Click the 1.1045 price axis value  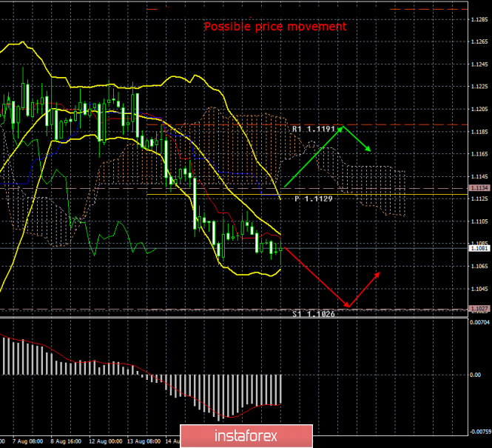point(479,289)
